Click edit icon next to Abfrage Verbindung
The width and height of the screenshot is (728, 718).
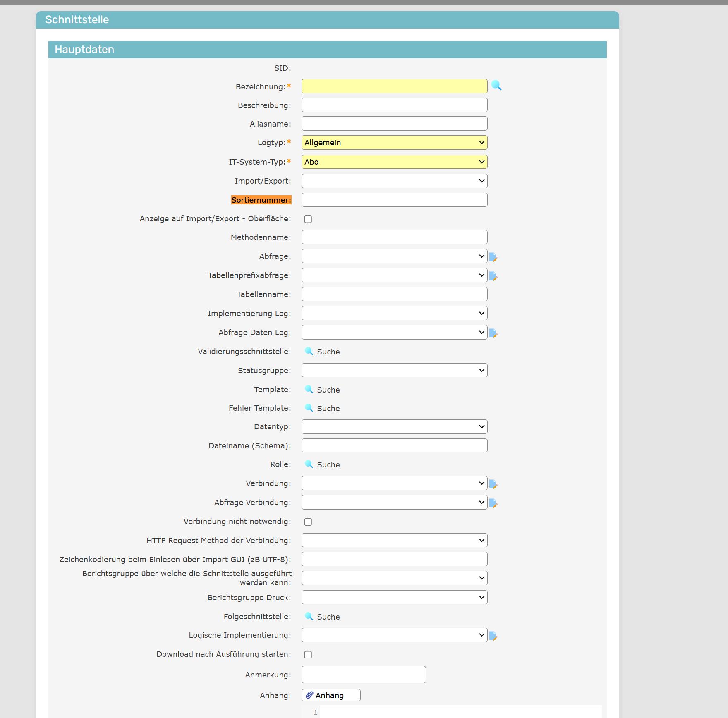pyautogui.click(x=493, y=503)
